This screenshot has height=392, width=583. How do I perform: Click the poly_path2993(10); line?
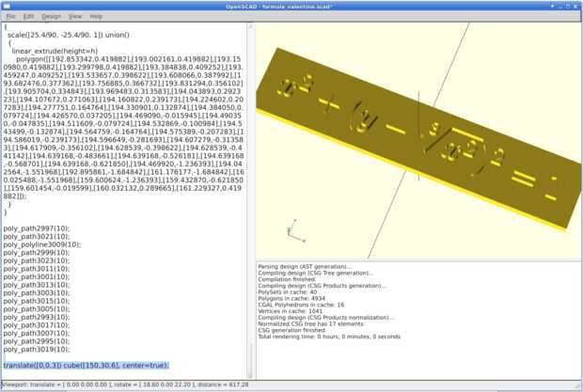click(37, 317)
